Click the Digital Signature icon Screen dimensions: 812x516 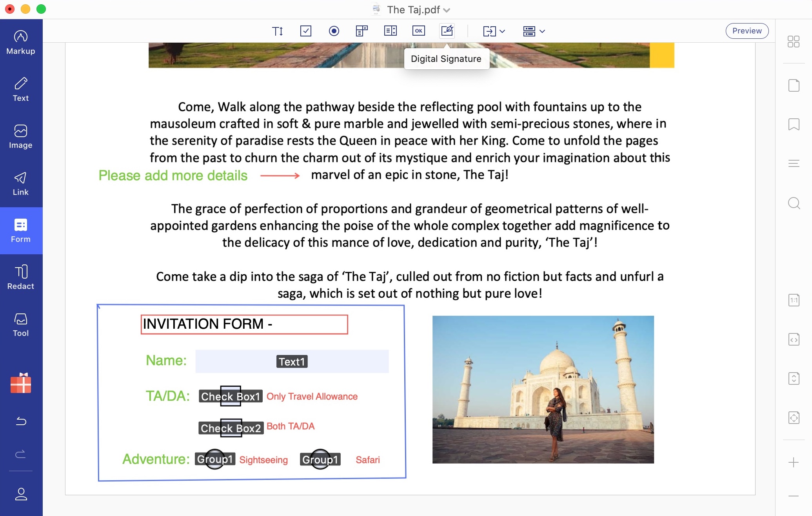pos(447,30)
